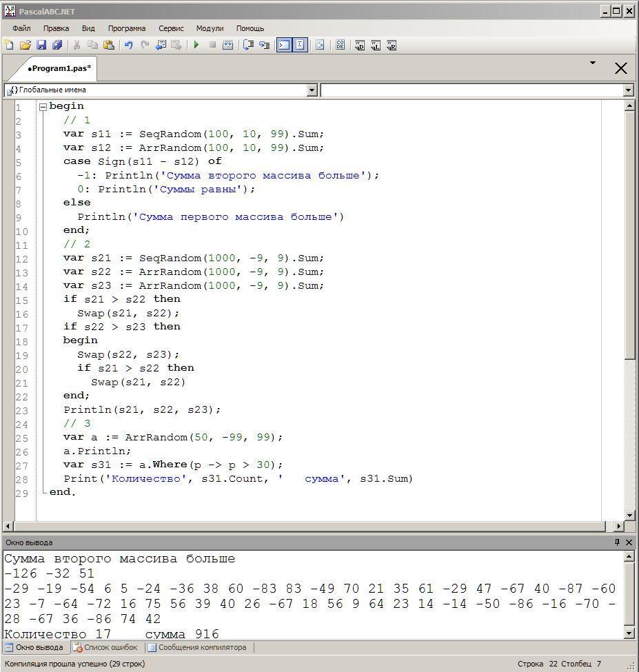Open the Глобальные имена dropdown

pyautogui.click(x=312, y=90)
